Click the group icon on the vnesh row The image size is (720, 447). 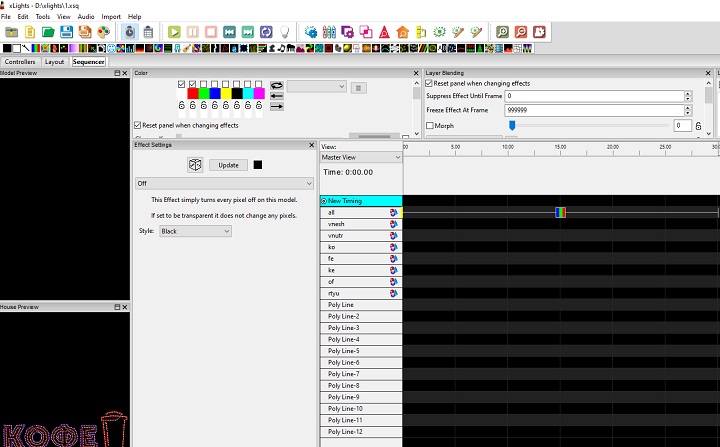coord(394,224)
